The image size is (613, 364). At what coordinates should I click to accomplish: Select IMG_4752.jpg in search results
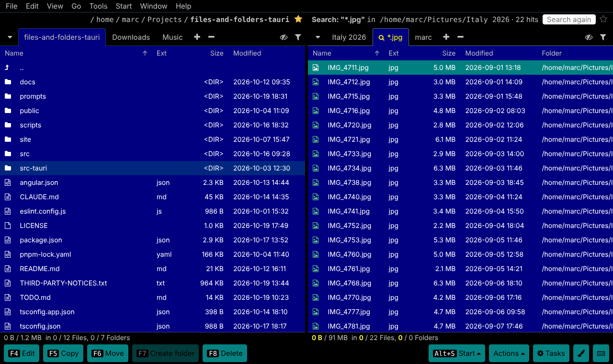tap(460, 226)
